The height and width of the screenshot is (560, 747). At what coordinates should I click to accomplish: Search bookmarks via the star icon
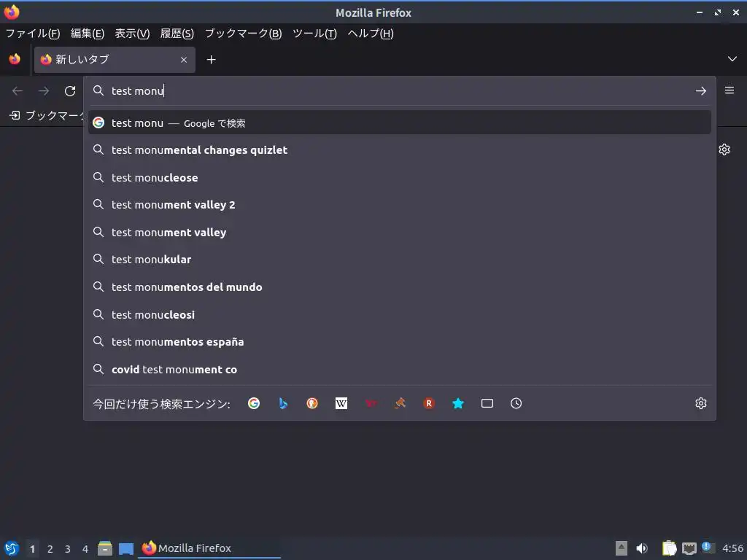[458, 403]
